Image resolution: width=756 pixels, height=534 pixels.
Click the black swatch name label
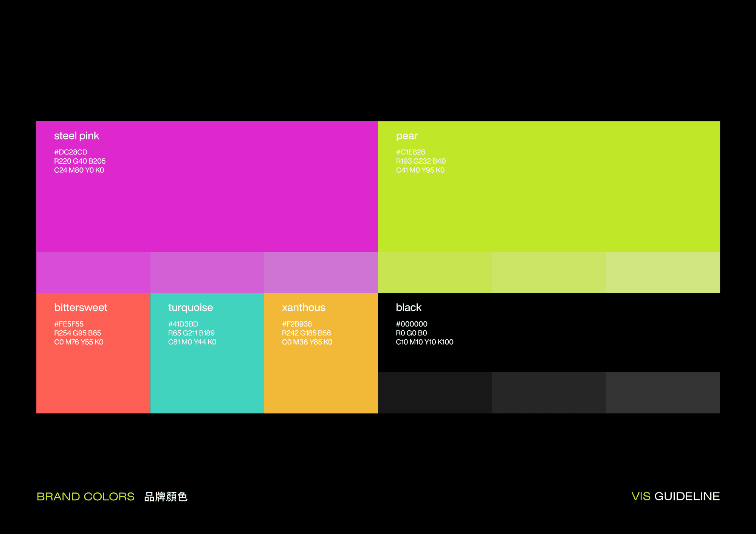408,307
